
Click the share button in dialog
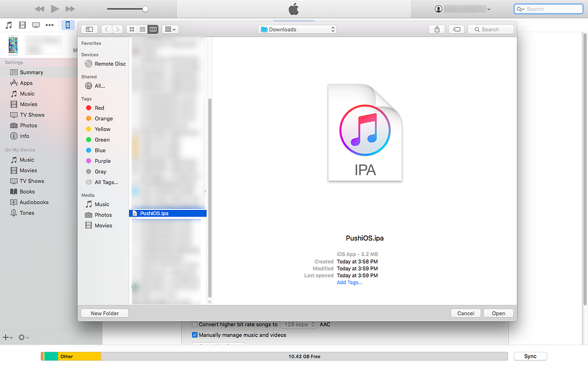(437, 29)
